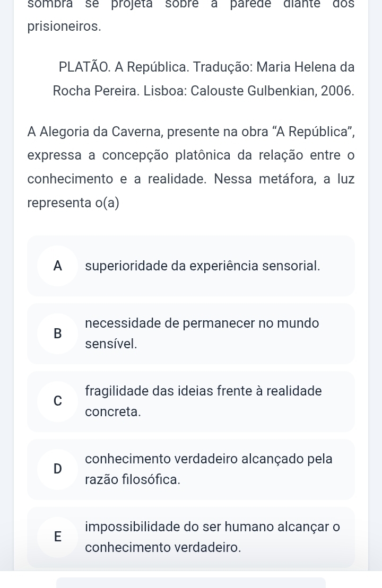The height and width of the screenshot is (588, 382).
Task: Click the 'PLATÃO. A República.' citation line
Action: coord(207,67)
